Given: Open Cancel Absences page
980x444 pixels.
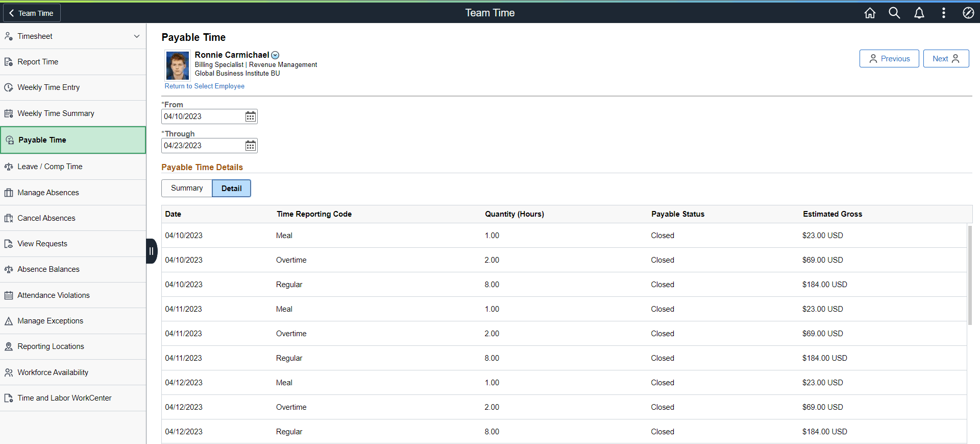Looking at the screenshot, I should pos(73,218).
